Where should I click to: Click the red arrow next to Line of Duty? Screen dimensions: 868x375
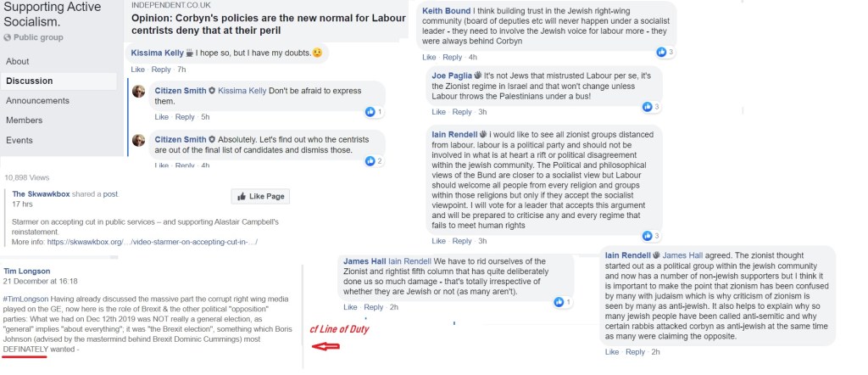tap(324, 347)
